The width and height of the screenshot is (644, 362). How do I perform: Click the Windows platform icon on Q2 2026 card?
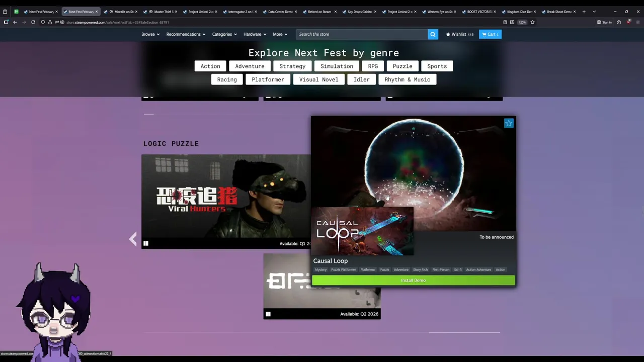point(268,314)
